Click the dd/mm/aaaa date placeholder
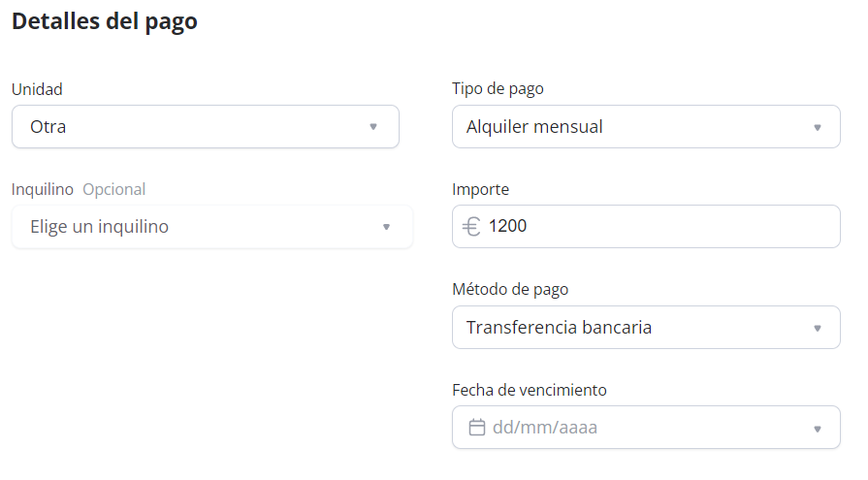The height and width of the screenshot is (480, 868). (545, 427)
